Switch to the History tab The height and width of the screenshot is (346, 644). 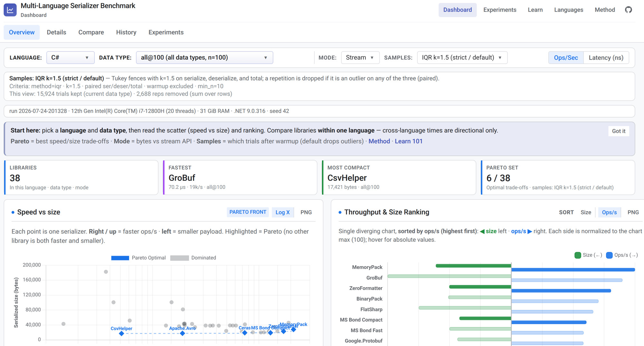126,32
